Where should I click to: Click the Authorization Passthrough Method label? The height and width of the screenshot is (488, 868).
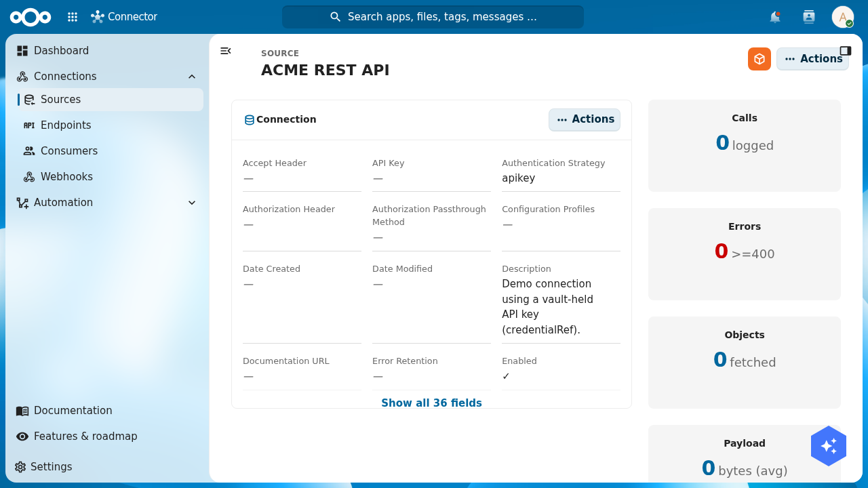tap(429, 216)
